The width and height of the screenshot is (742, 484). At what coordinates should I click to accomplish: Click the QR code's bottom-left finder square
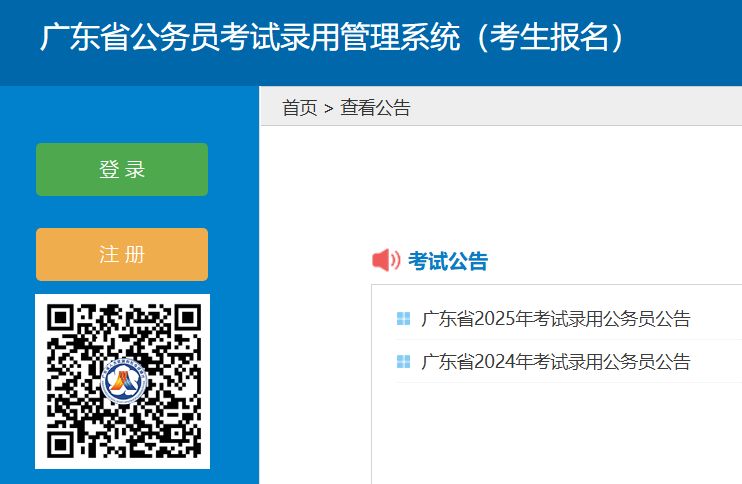[62, 442]
